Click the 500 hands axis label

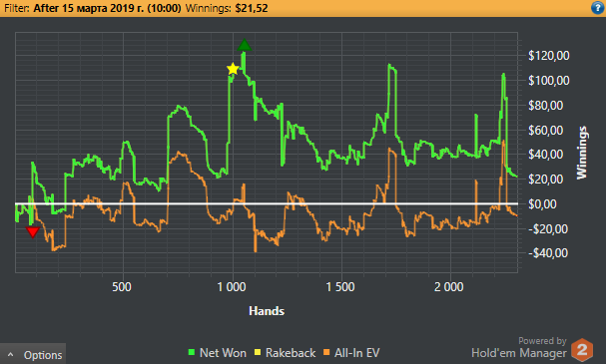[122, 287]
